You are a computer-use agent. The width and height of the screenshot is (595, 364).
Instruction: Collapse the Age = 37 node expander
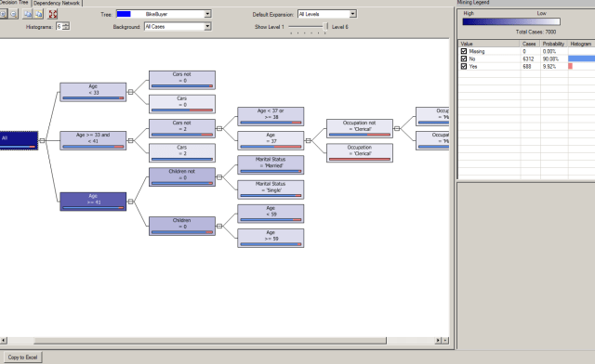click(308, 140)
